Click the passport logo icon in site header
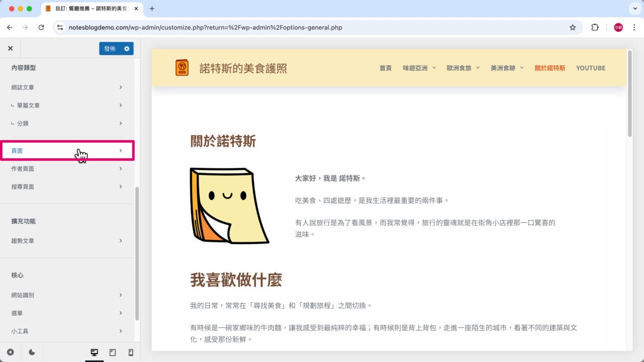This screenshot has height=362, width=644. [182, 67]
